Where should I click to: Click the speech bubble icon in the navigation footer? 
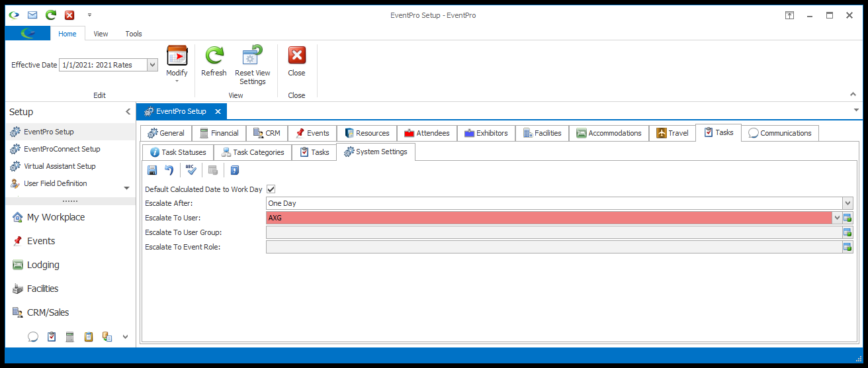33,337
